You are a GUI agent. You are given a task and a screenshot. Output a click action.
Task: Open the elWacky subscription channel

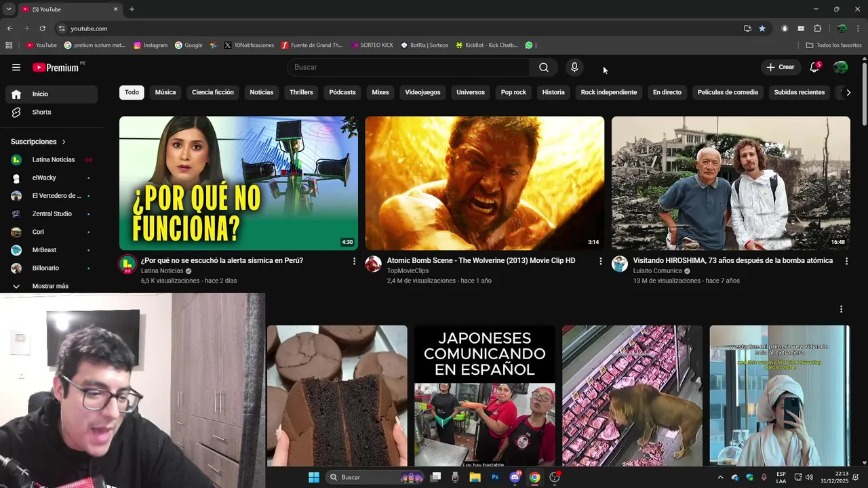click(52, 178)
